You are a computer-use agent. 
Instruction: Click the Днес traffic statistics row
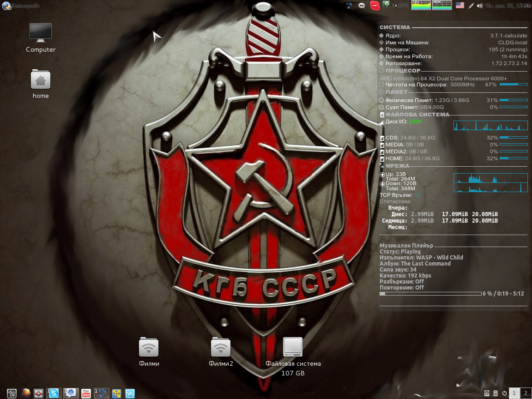pos(444,214)
